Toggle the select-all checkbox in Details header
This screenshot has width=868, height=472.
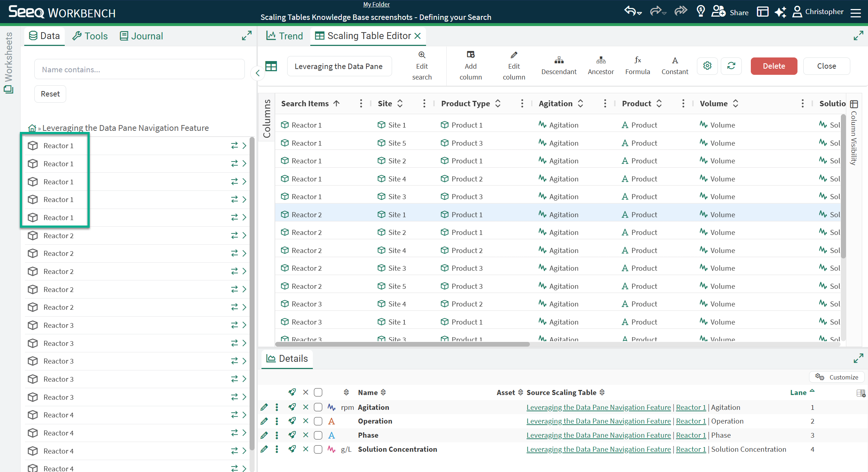pos(318,392)
